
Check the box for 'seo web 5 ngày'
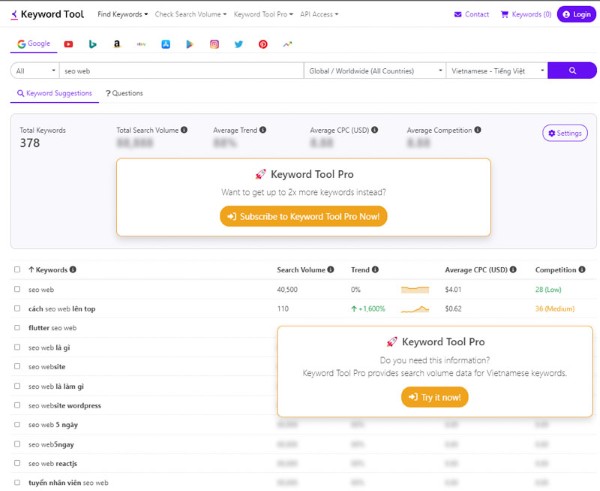point(17,424)
